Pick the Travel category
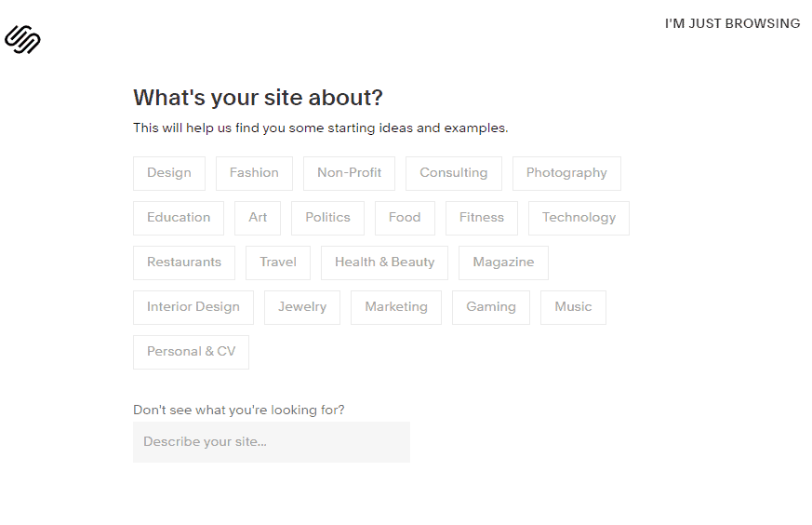The height and width of the screenshot is (525, 812). point(278,262)
